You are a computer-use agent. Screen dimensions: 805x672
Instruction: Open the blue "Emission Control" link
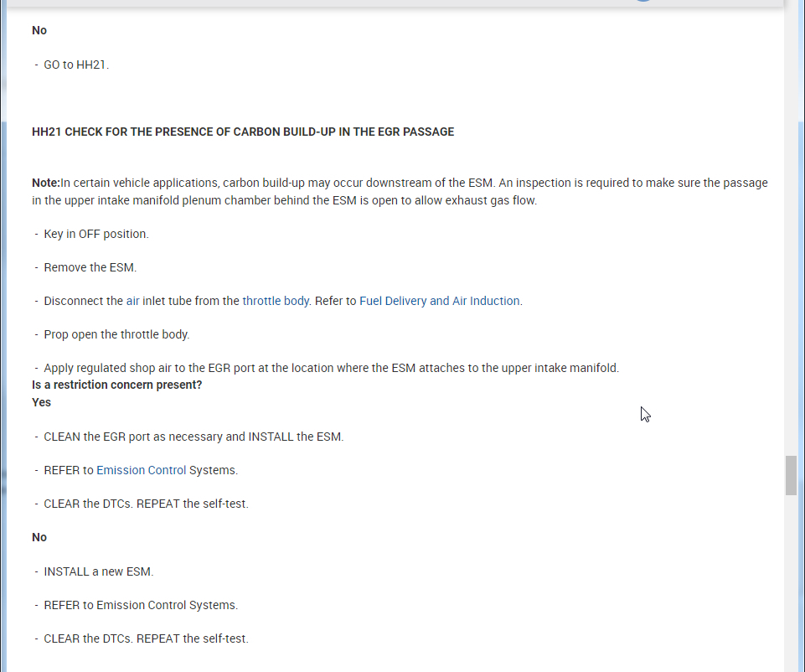pos(141,470)
